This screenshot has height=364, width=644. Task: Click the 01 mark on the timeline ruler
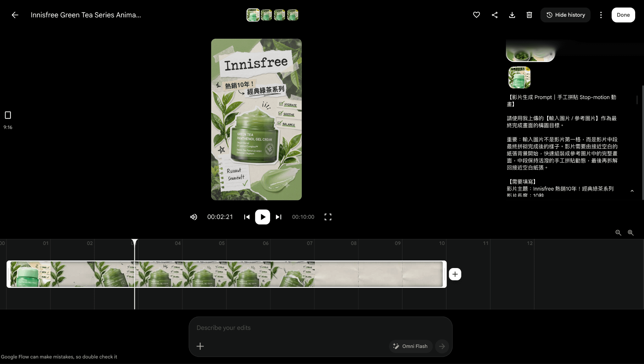[46, 243]
